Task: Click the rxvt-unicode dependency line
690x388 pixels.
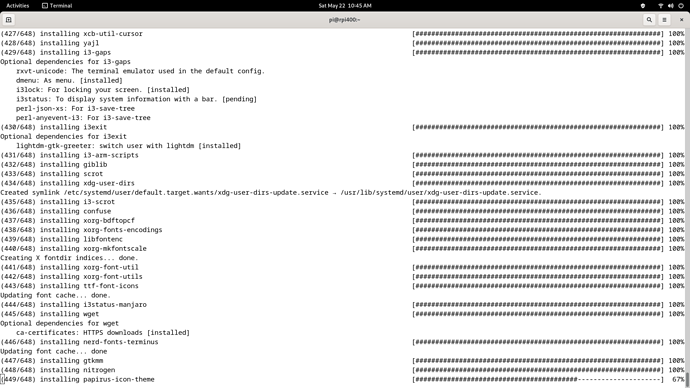Action: tap(140, 71)
